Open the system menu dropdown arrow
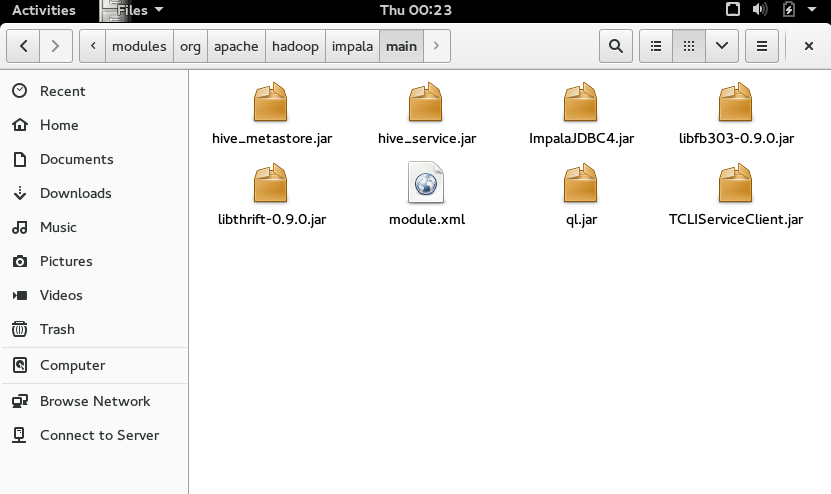 [812, 10]
